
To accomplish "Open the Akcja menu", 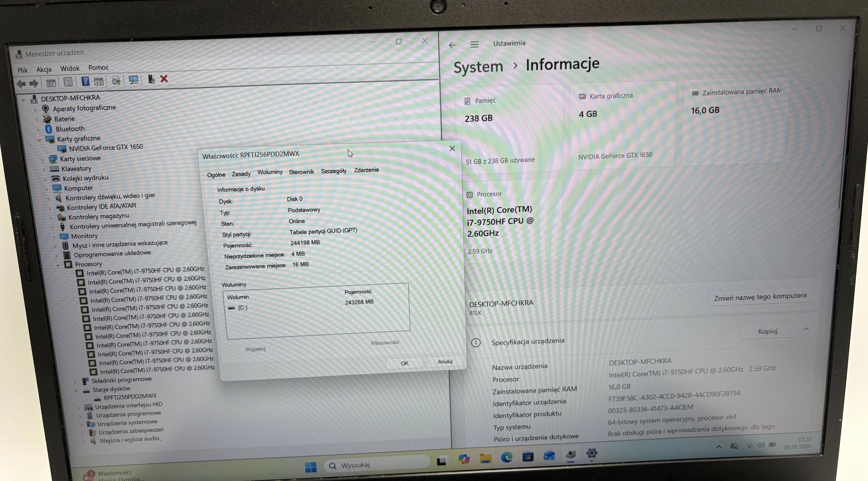I will [x=44, y=69].
